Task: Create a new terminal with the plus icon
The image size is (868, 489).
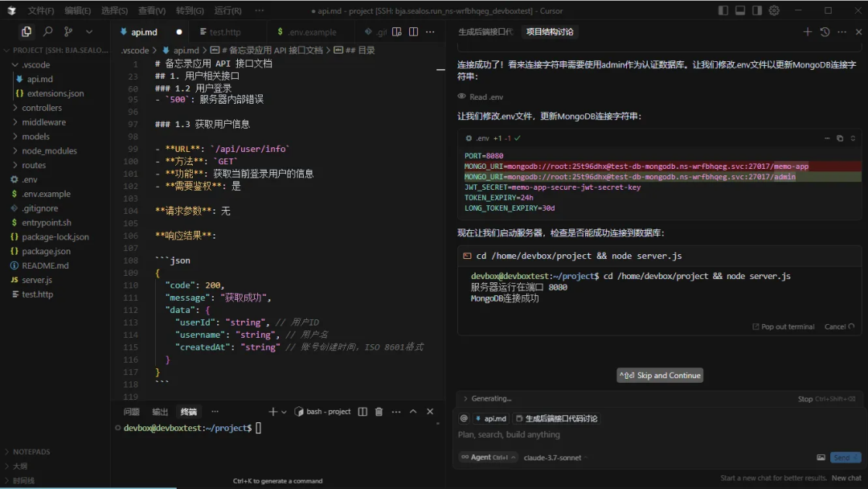Action: 272,411
